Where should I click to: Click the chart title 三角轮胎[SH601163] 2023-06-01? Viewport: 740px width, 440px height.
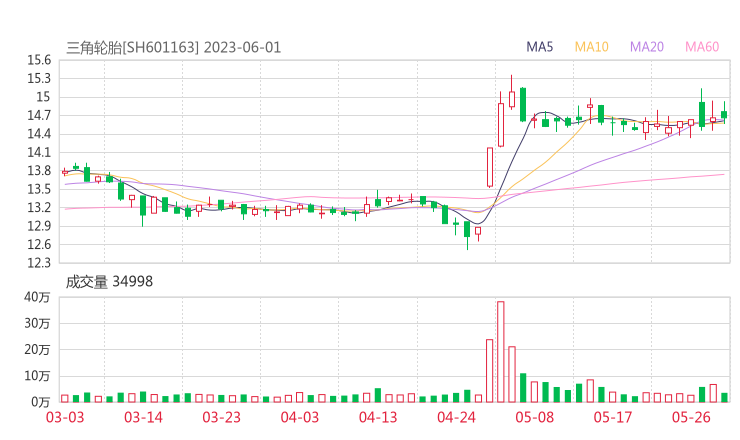173,48
